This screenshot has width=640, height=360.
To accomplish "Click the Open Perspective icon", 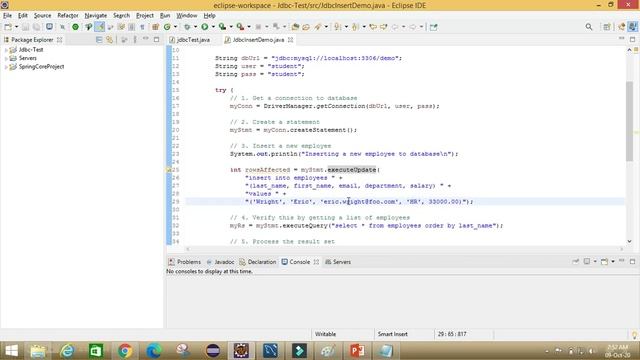I will (x=607, y=27).
